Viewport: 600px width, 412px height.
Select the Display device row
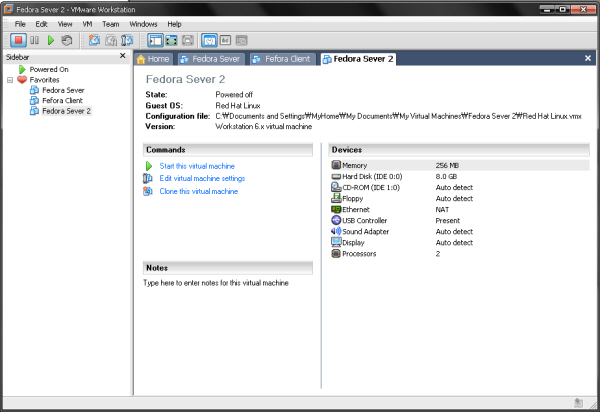459,243
